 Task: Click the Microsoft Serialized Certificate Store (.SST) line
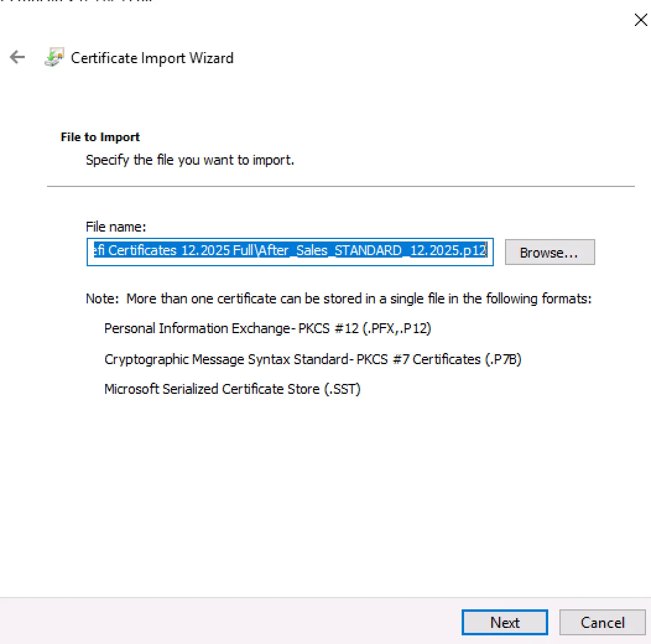[x=232, y=389]
